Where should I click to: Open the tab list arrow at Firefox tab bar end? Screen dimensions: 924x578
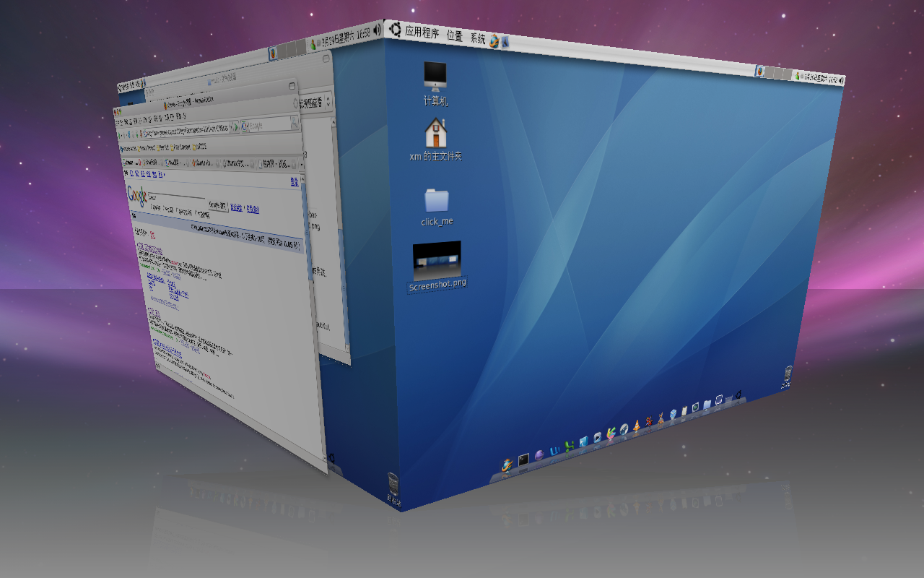pyautogui.click(x=301, y=166)
